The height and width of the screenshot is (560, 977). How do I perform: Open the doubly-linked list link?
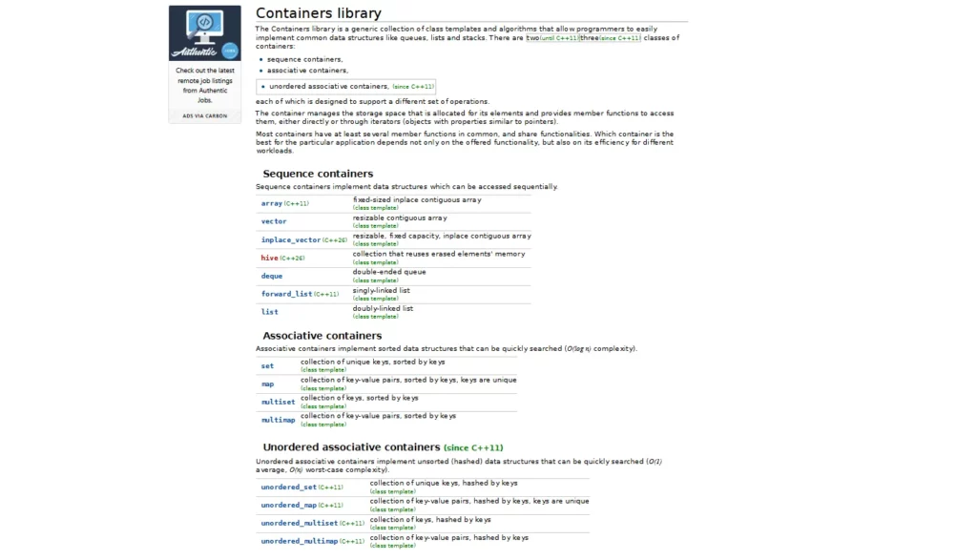tap(270, 312)
